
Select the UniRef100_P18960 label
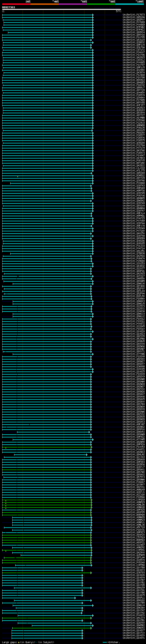134,299
